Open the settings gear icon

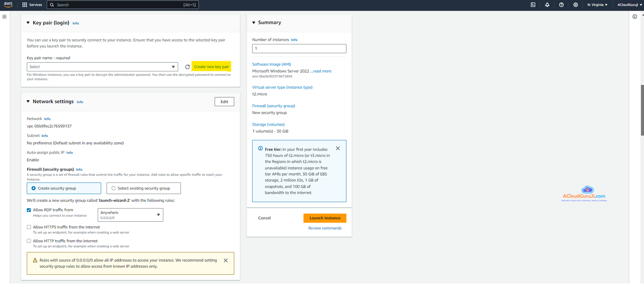tap(575, 5)
